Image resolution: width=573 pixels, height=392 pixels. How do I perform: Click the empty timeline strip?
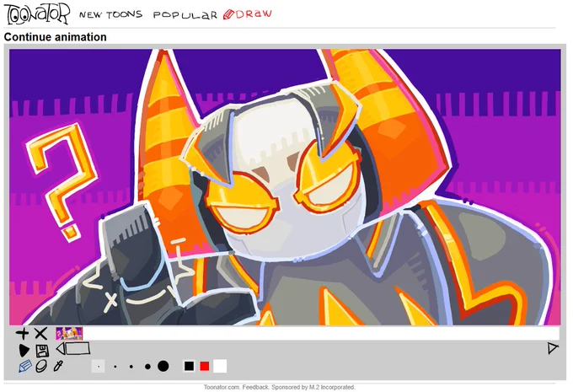coord(322,334)
